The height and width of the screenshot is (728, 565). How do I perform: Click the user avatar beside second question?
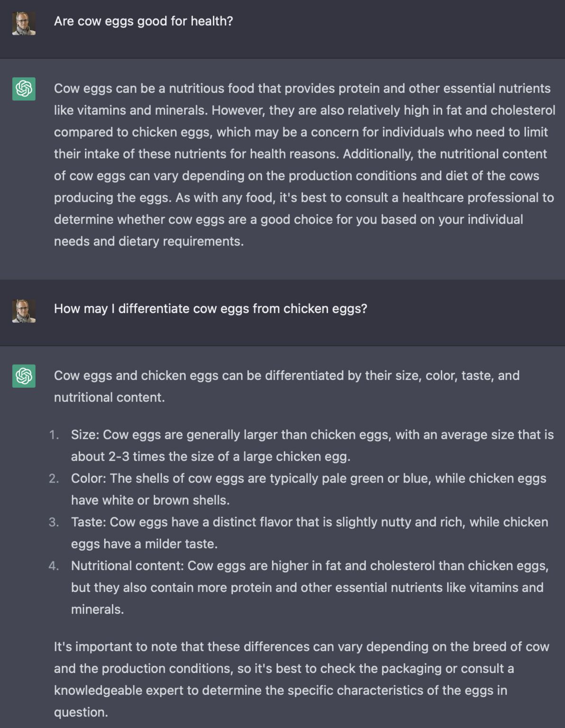pyautogui.click(x=24, y=311)
